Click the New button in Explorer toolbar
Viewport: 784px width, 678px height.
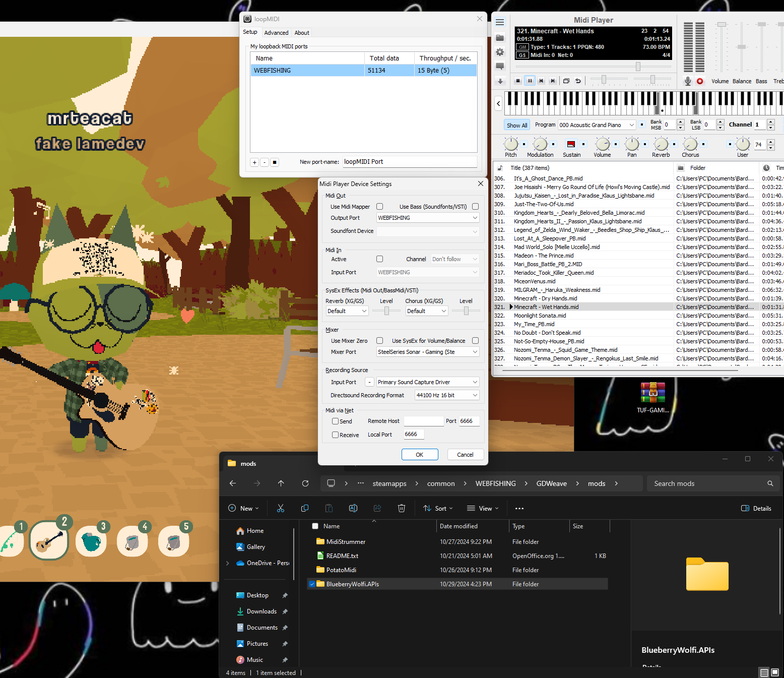[x=244, y=508]
